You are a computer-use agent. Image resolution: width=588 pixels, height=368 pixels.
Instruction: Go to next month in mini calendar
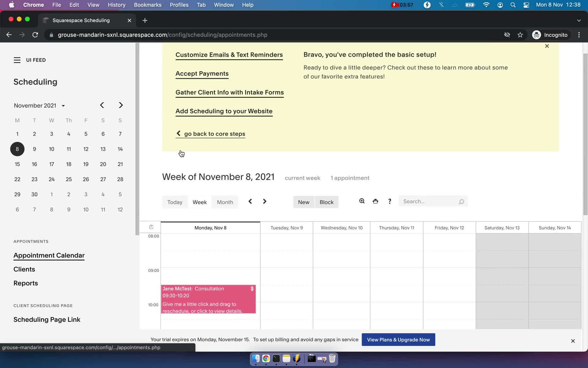click(121, 105)
